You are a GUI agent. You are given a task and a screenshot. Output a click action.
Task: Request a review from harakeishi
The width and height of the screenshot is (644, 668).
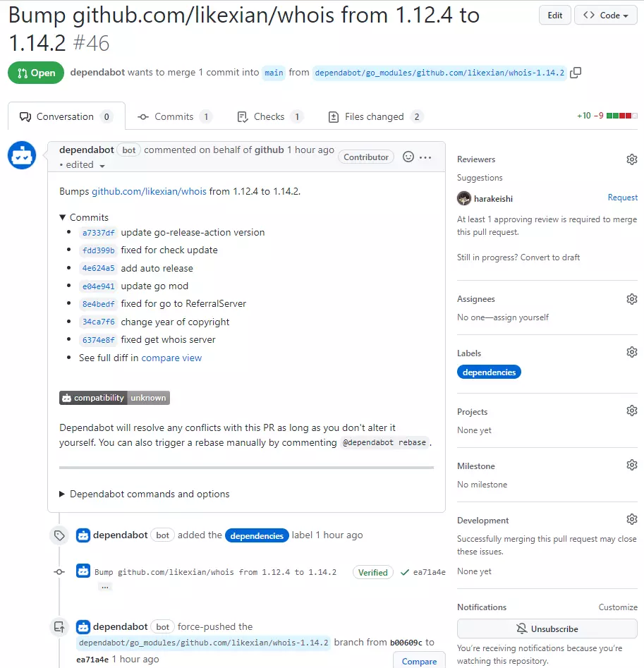coord(622,198)
